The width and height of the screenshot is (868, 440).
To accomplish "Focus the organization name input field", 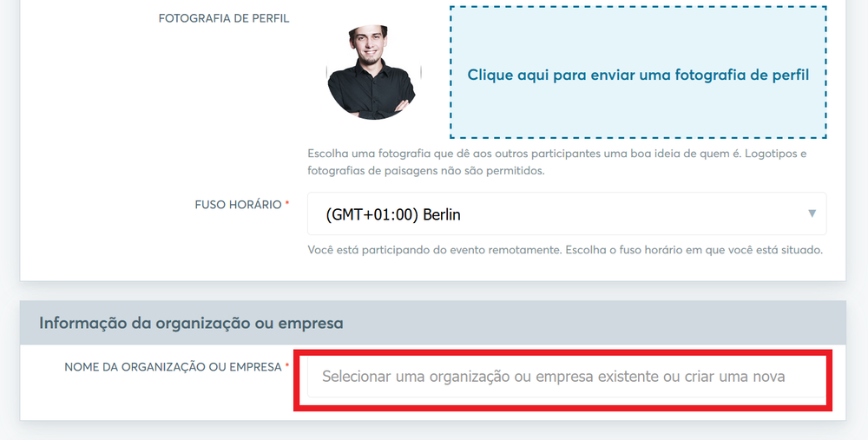I will tap(567, 377).
